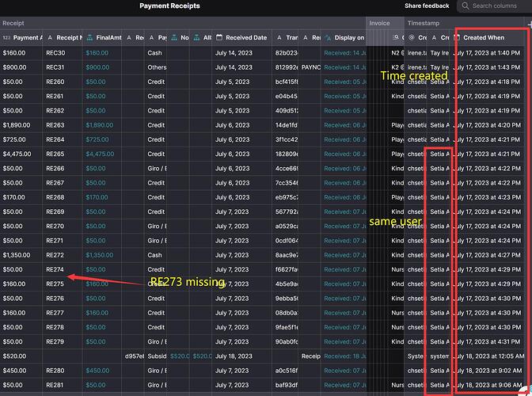Select receipt number cell RE260
This screenshot has height=396, width=532.
click(x=62, y=82)
